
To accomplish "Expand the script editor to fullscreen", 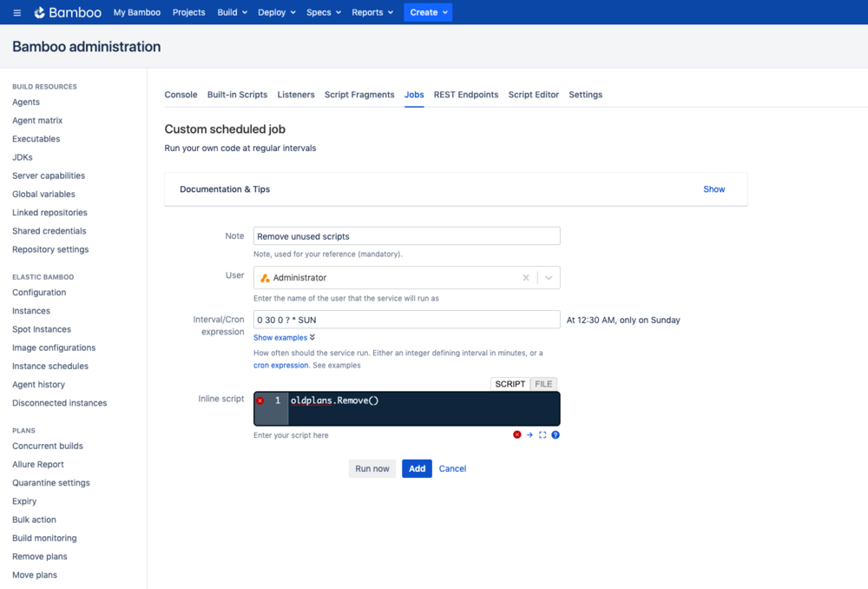I will pos(542,435).
